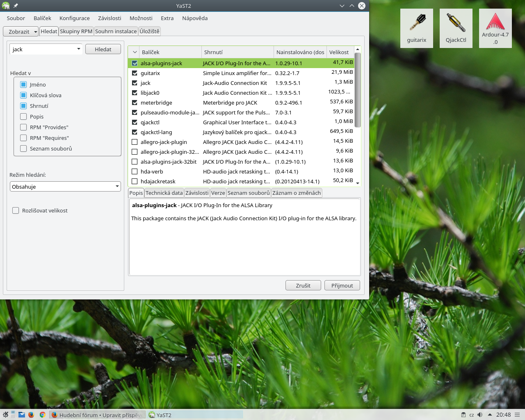Open the clipboard tray icon
This screenshot has width=525, height=420.
pyautogui.click(x=463, y=415)
